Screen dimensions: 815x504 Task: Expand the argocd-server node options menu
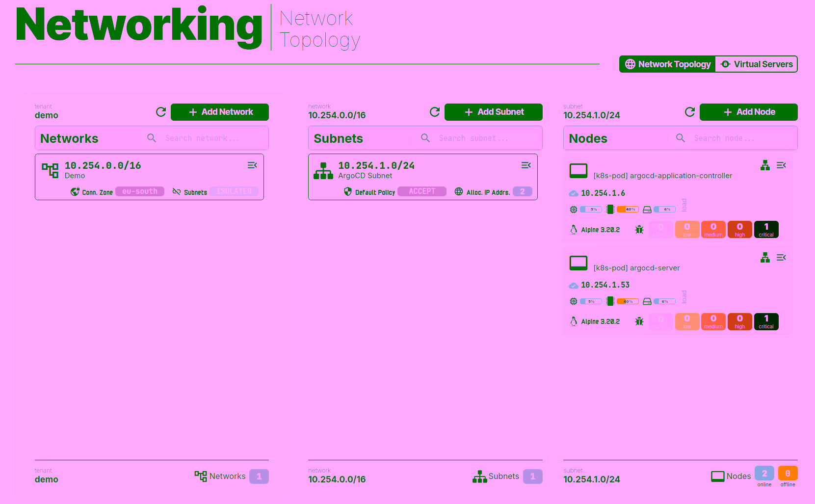click(x=781, y=258)
